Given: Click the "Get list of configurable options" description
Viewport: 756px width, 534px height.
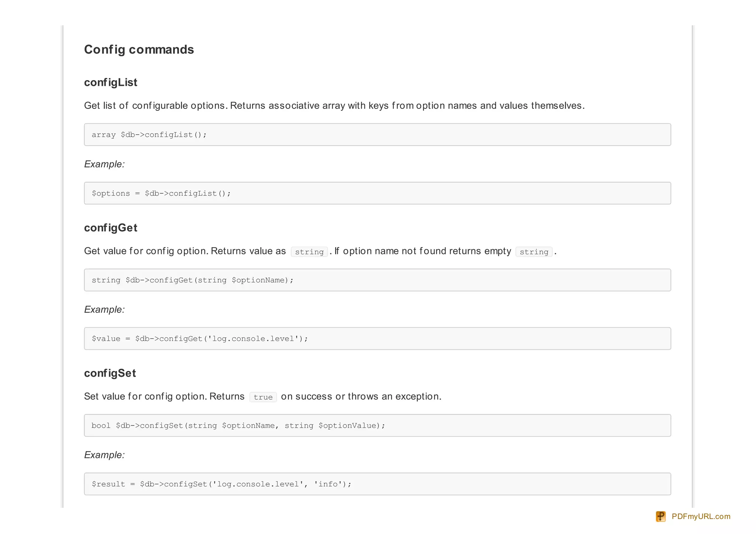Looking at the screenshot, I should [334, 106].
